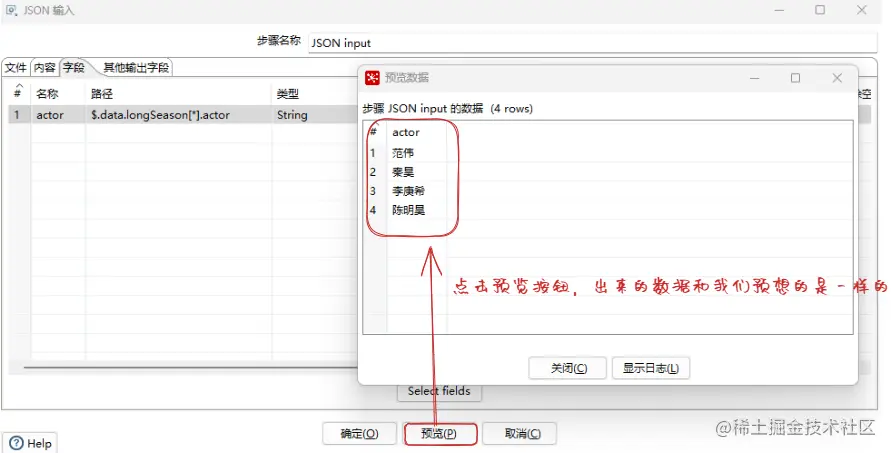Close the JSON 输入 window
The height and width of the screenshot is (453, 891).
(861, 10)
